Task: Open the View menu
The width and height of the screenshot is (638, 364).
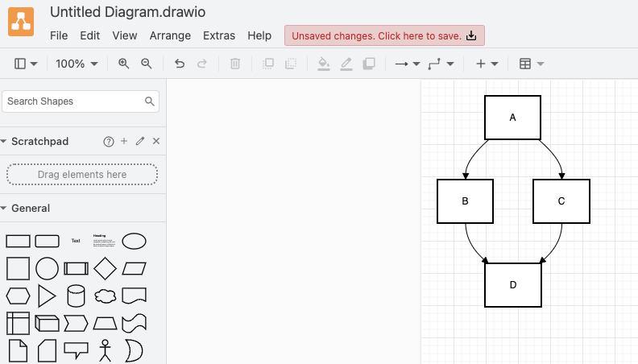Action: [125, 35]
